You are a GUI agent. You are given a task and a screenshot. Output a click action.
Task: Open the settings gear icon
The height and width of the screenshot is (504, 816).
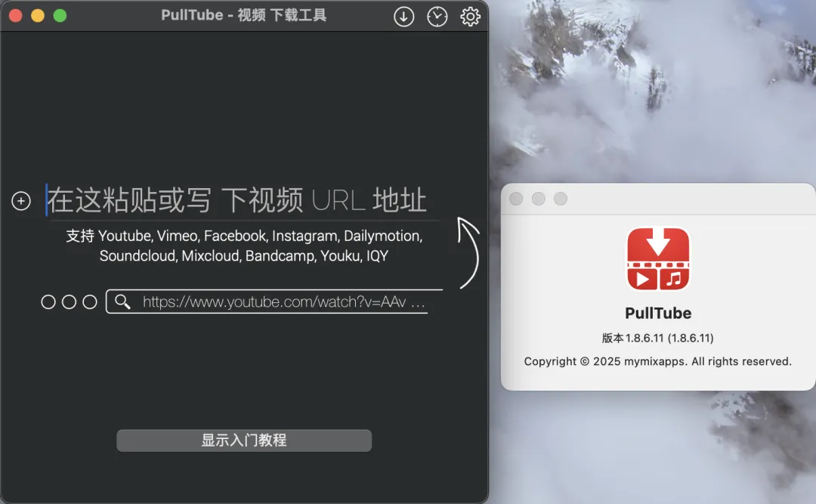point(470,17)
